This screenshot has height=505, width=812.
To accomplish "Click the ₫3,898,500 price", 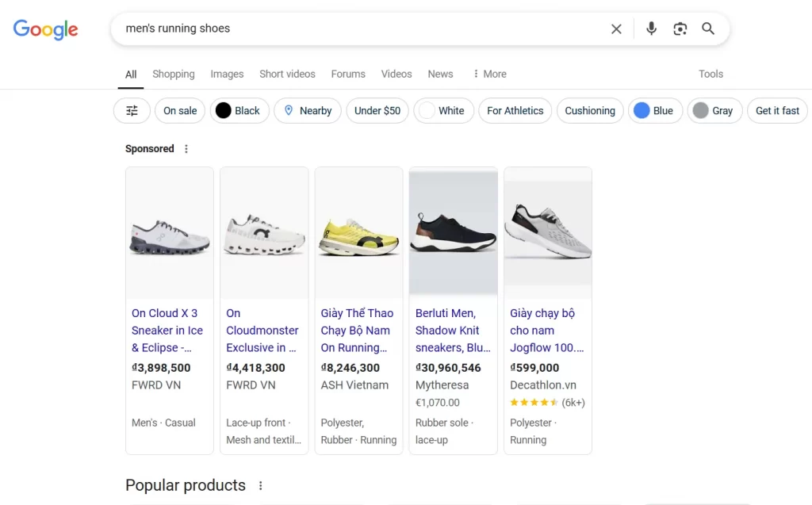I will (x=161, y=368).
